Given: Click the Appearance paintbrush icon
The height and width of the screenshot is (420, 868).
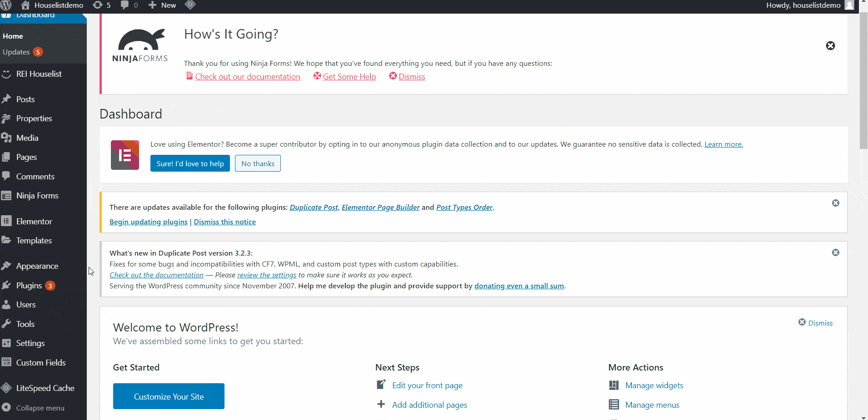Looking at the screenshot, I should click(x=6, y=266).
